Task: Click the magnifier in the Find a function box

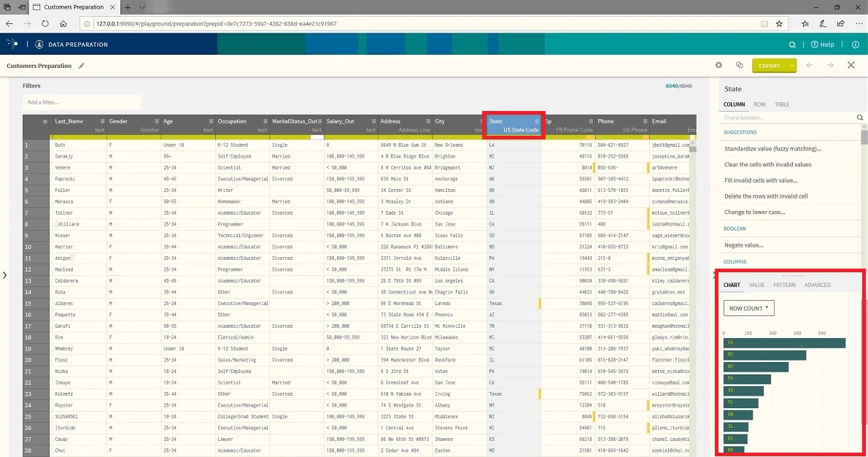Action: click(860, 118)
